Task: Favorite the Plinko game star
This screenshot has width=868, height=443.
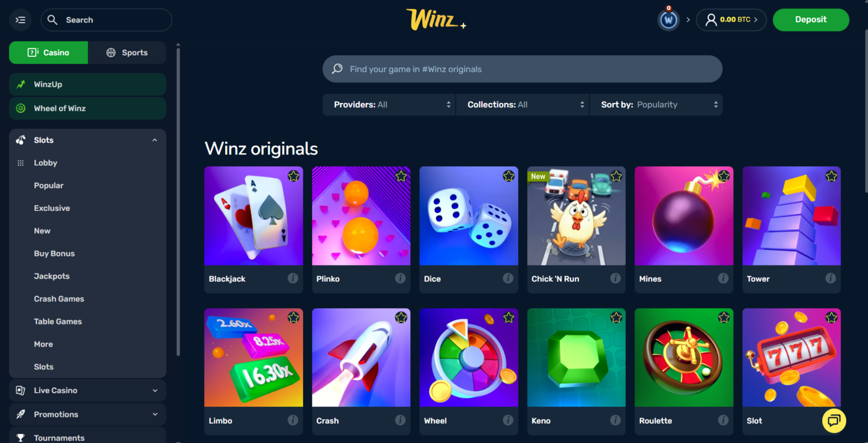Action: click(x=401, y=176)
